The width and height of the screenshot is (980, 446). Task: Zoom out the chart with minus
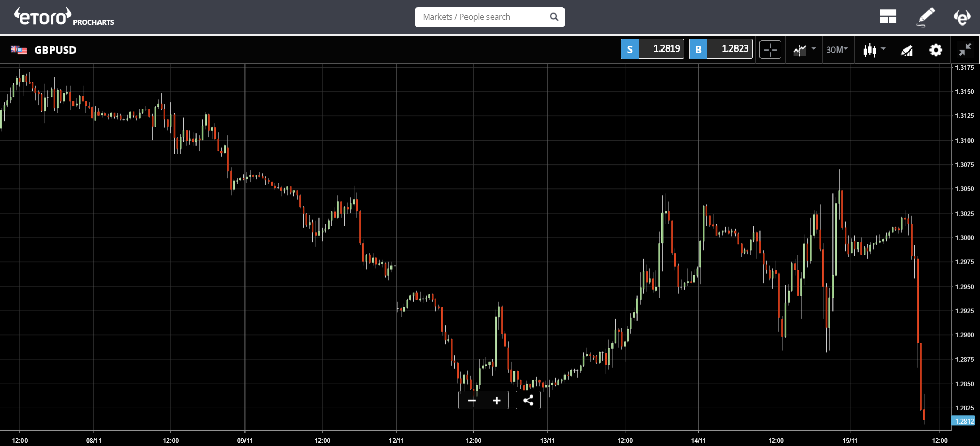coord(472,400)
